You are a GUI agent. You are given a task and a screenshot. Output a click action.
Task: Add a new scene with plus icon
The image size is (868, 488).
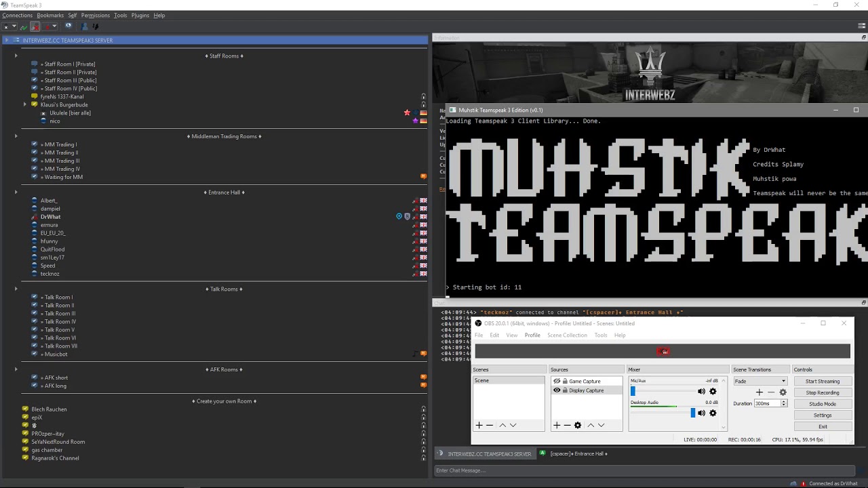(479, 425)
